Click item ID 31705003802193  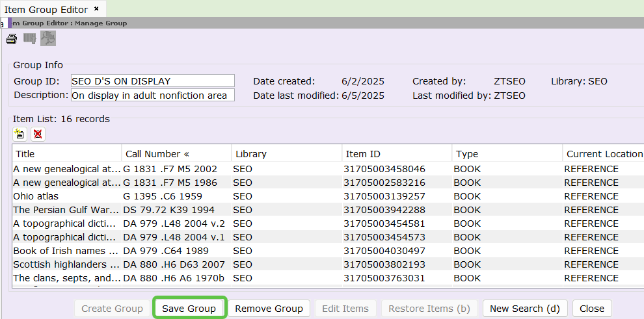[x=384, y=264]
